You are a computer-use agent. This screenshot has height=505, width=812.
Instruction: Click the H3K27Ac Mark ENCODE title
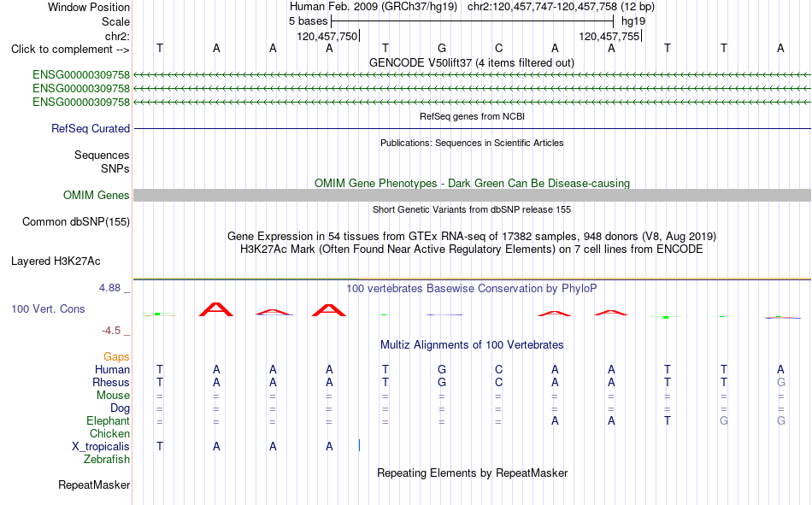[x=472, y=250]
